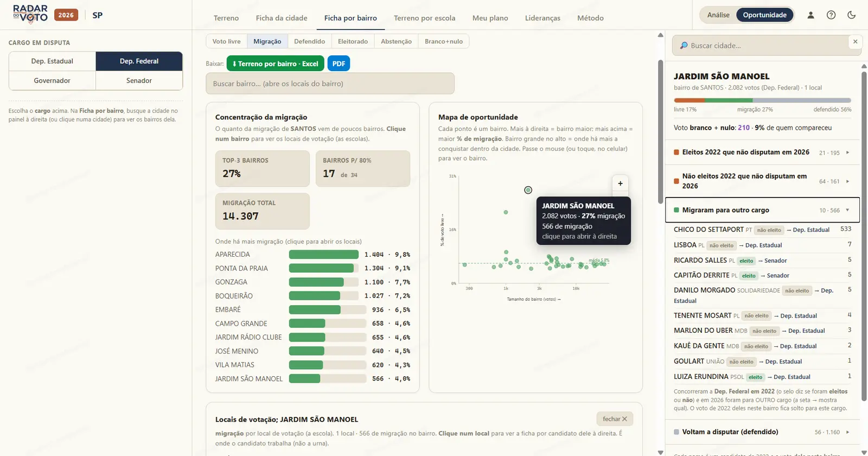Open the Método tab
This screenshot has height=456, width=868.
coord(590,18)
